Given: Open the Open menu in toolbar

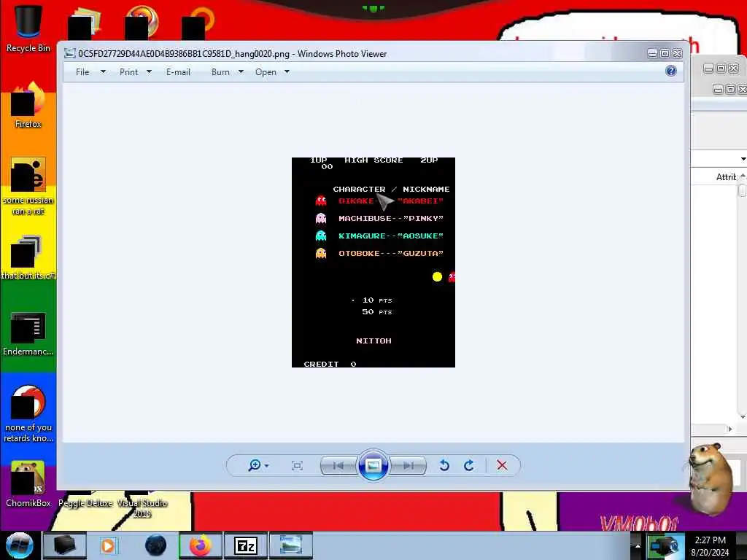Looking at the screenshot, I should click(266, 72).
